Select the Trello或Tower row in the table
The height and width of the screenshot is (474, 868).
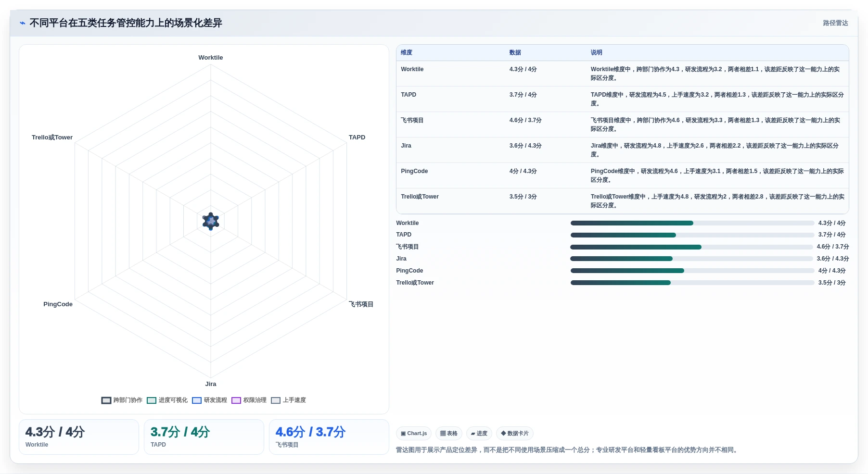tap(622, 201)
